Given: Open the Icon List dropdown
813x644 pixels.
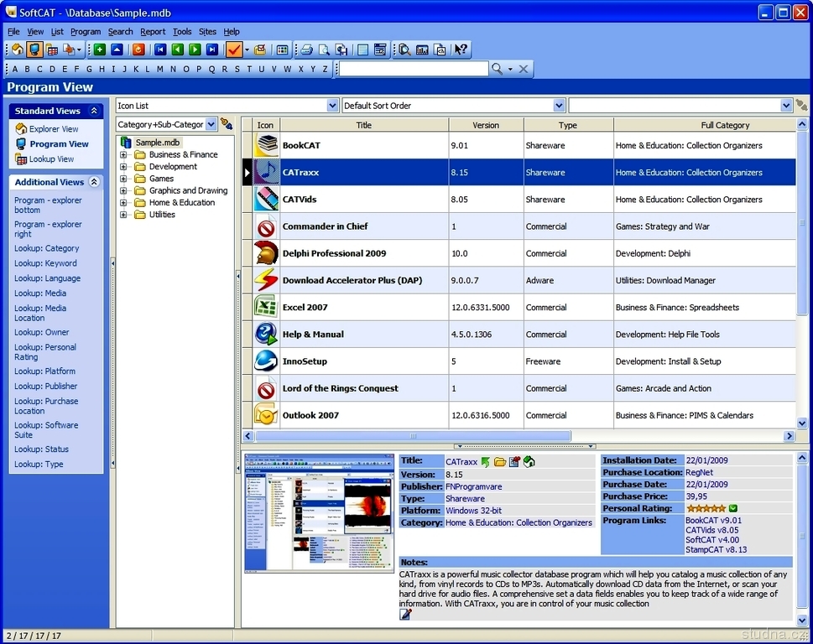Looking at the screenshot, I should click(332, 106).
